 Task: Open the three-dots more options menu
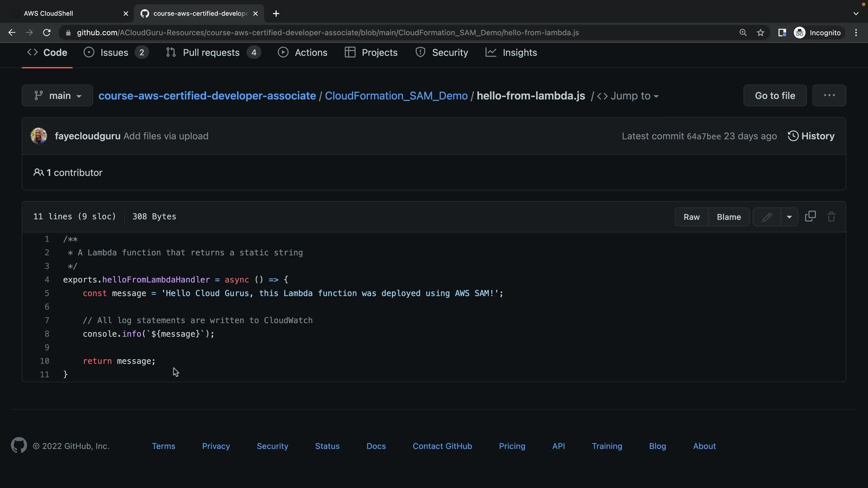(829, 95)
